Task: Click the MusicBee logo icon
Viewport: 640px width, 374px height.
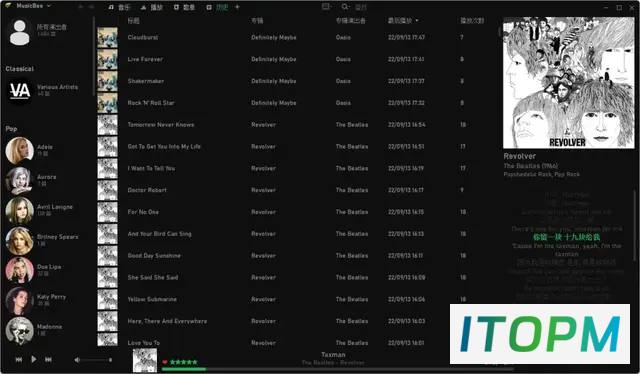Action: (x=8, y=6)
